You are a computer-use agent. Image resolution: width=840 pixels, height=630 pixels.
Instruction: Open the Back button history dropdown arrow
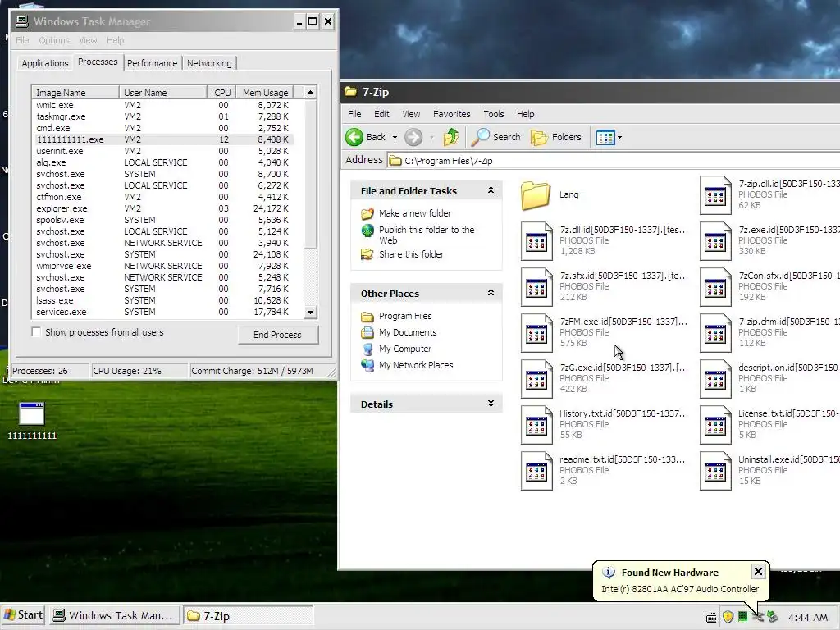point(395,137)
